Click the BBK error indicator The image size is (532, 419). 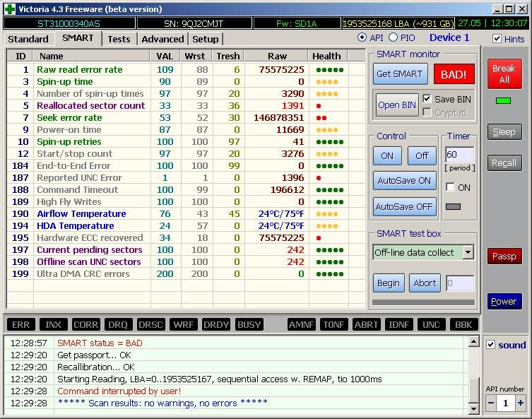pos(463,325)
